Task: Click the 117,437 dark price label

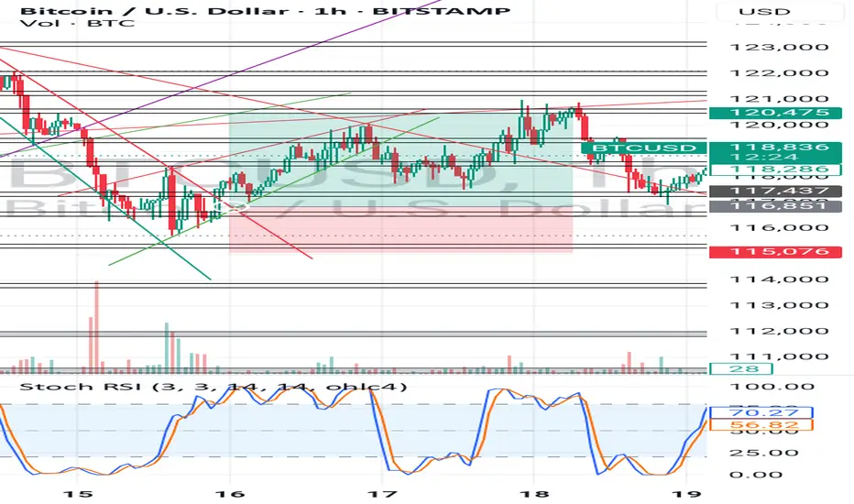Action: 775,192
